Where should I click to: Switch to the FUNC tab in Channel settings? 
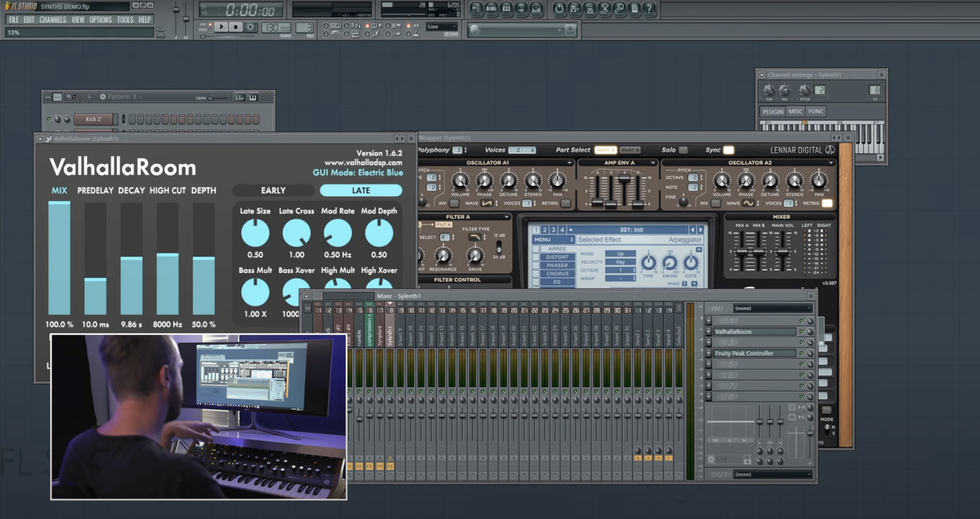coord(815,111)
